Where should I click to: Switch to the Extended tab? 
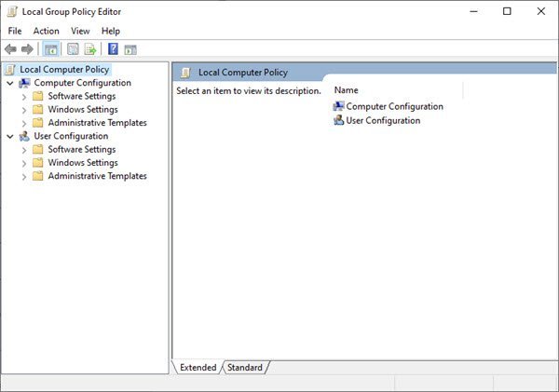coord(198,368)
